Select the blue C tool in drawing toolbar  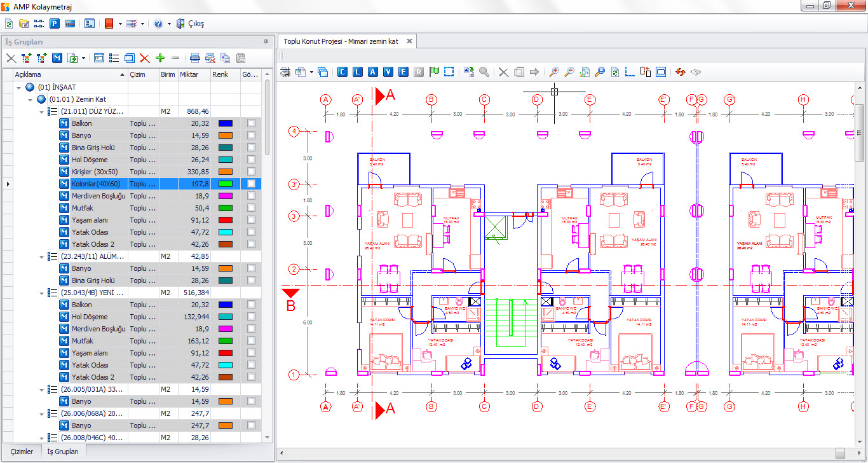tap(342, 72)
